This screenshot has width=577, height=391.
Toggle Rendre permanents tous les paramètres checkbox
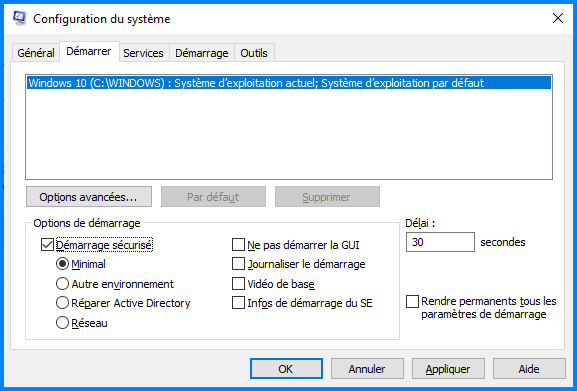pos(412,301)
